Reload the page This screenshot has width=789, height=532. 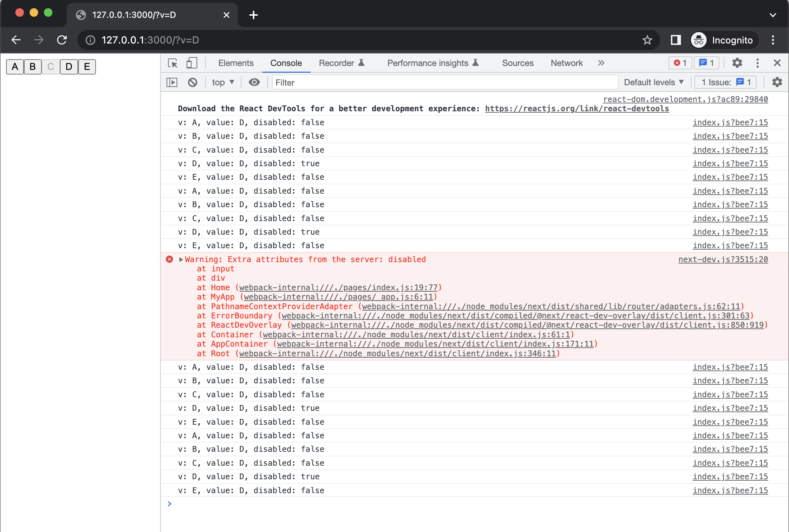[62, 40]
